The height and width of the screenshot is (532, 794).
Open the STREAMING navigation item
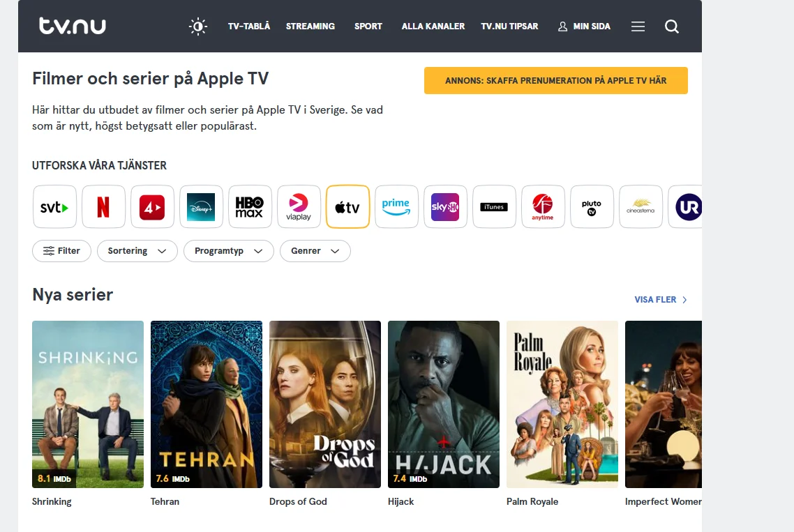click(x=310, y=26)
